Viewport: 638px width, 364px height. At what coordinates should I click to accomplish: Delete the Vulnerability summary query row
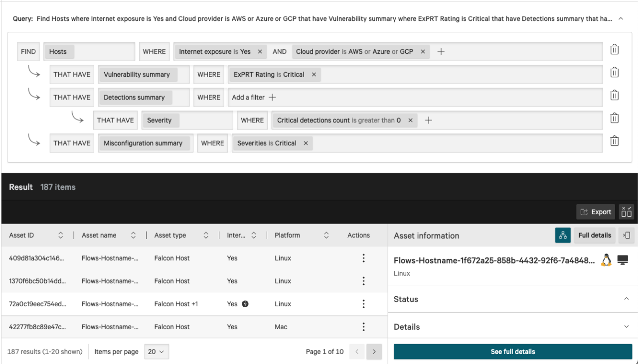pos(615,73)
